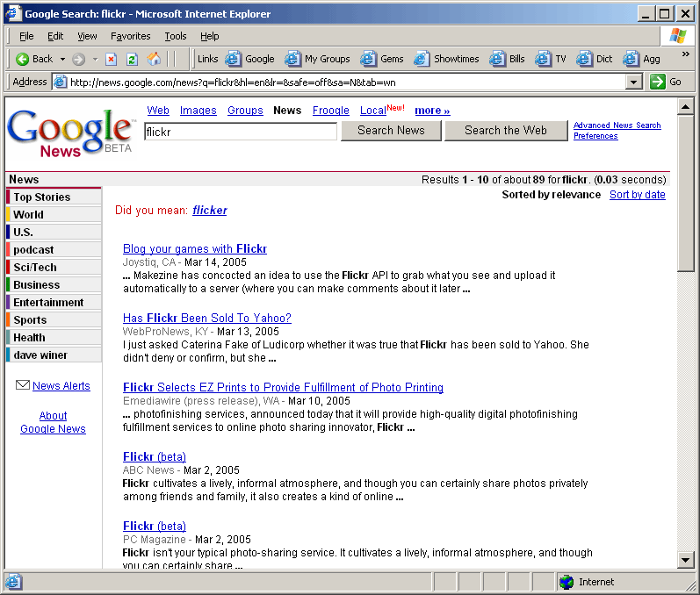Open the Back button history dropdown arrow
The height and width of the screenshot is (595, 700).
click(x=62, y=59)
